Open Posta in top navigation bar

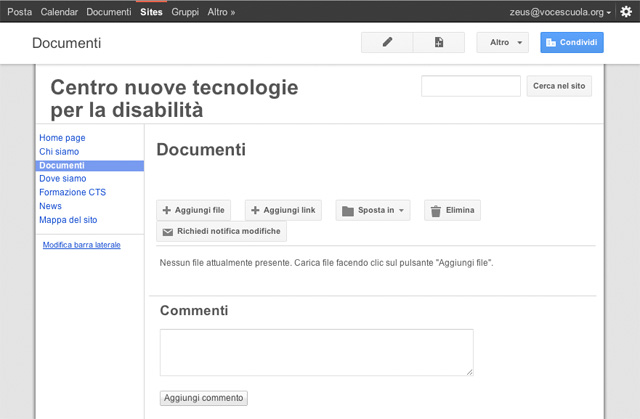[x=19, y=12]
